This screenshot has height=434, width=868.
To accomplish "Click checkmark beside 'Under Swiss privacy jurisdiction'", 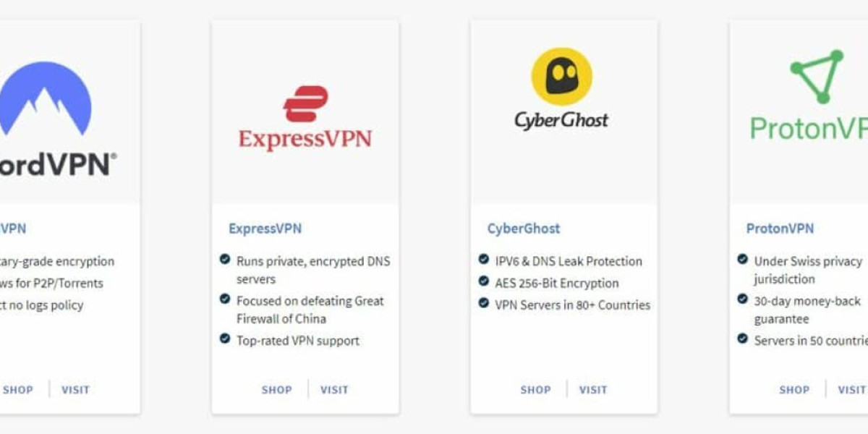I will [x=742, y=259].
